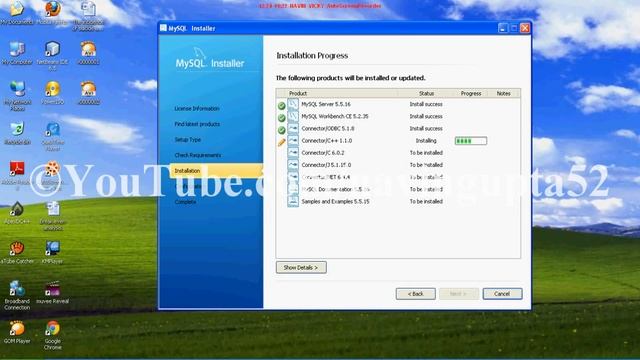Select the 'Connector/ODBC 5.1.8' row text
Screen dimensions: 640x360
pyautogui.click(x=328, y=129)
